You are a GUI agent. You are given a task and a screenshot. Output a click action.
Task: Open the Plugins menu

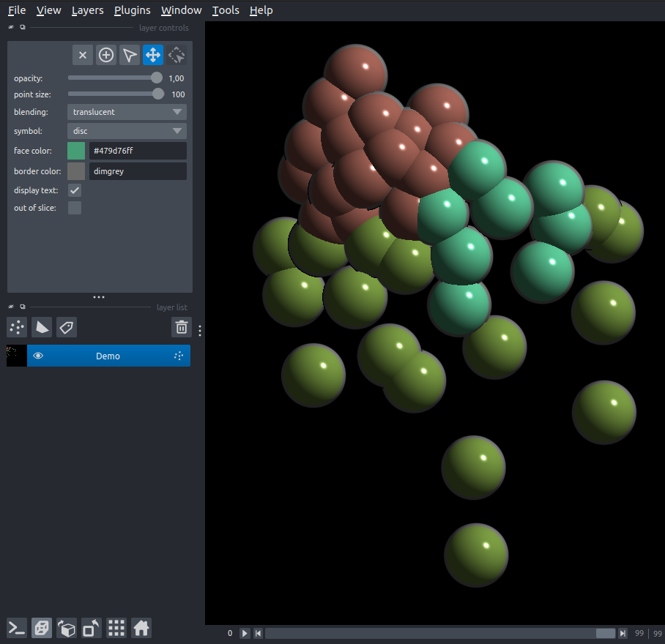pos(132,10)
